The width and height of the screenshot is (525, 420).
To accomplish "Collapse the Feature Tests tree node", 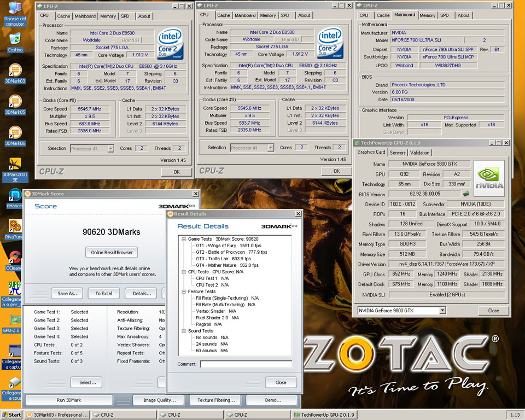I will click(184, 291).
